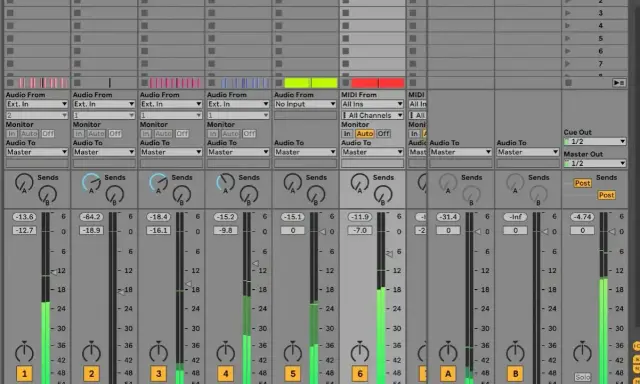Click Send A knob on track 1
Screen dimensions: 640x384
(x=24, y=182)
